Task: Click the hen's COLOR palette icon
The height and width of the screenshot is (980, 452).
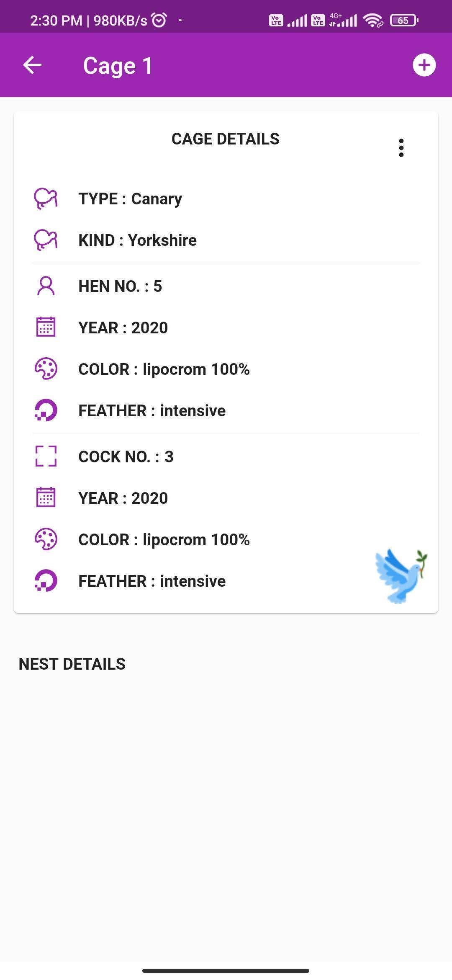Action: pos(46,369)
